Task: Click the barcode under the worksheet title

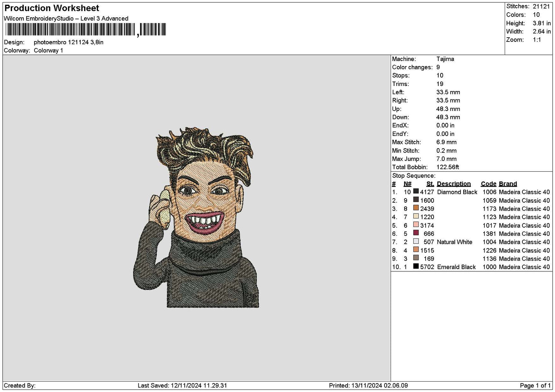Action: coord(86,30)
